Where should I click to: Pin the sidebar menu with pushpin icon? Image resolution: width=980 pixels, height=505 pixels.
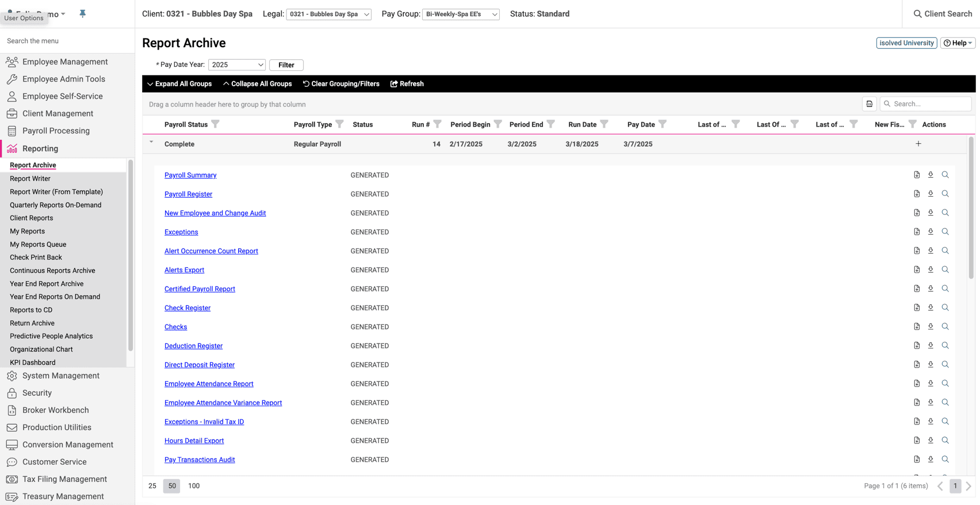point(83,14)
